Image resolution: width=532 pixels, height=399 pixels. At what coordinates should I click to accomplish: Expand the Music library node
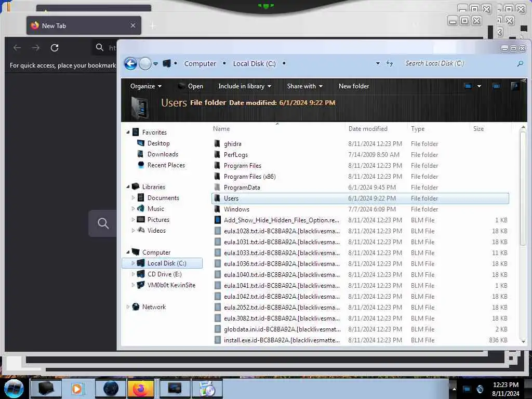(x=133, y=208)
